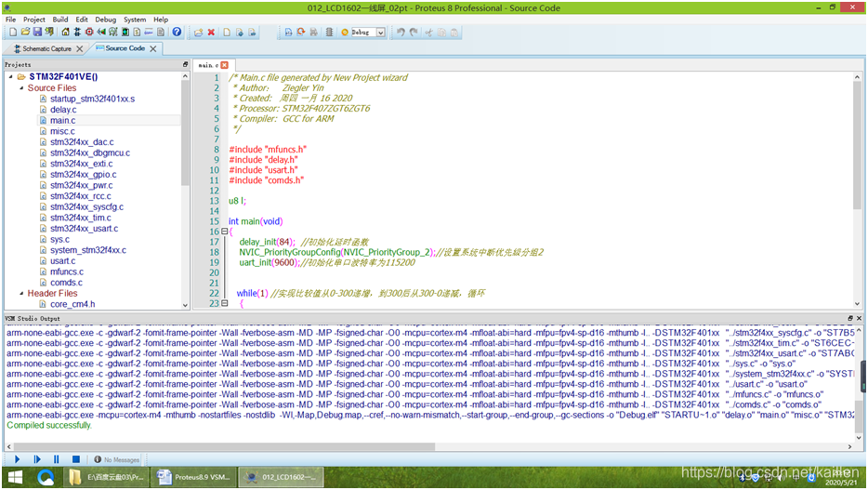Open the Build menu
Screen dimensions: 868x490
tap(60, 20)
